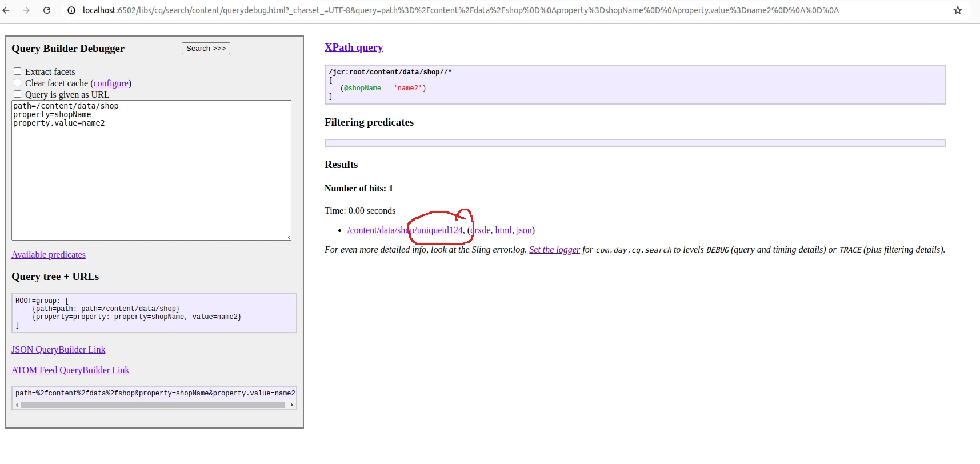Click the Query Builder Debugger heading

pyautogui.click(x=68, y=49)
